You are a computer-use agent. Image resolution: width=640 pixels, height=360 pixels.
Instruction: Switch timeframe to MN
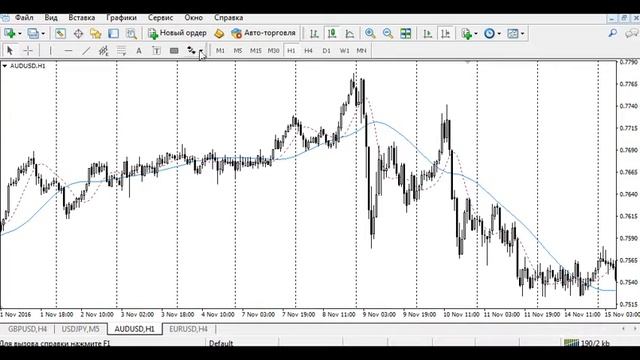point(361,51)
